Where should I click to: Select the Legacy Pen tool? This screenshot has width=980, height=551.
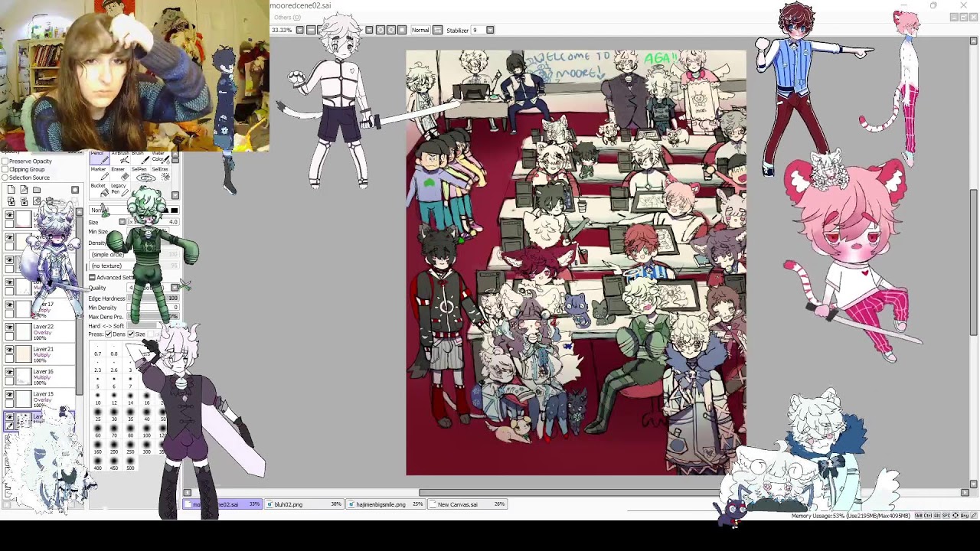121,189
